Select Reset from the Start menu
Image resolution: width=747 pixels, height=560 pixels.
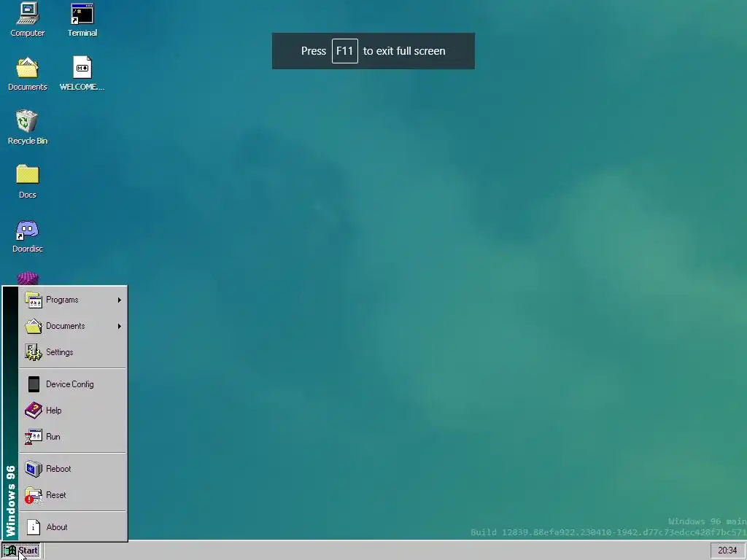pyautogui.click(x=73, y=495)
